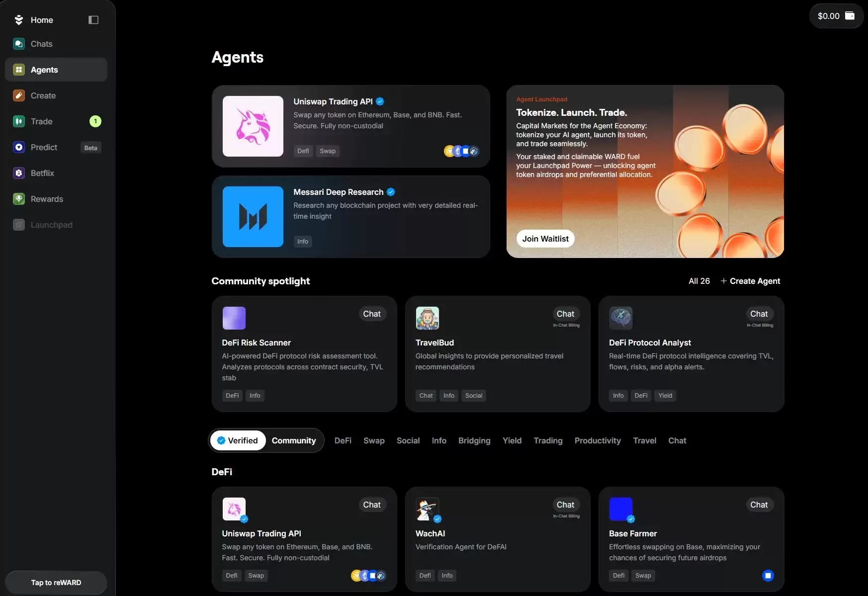
Task: Open Chat for WachAI
Action: click(x=565, y=505)
